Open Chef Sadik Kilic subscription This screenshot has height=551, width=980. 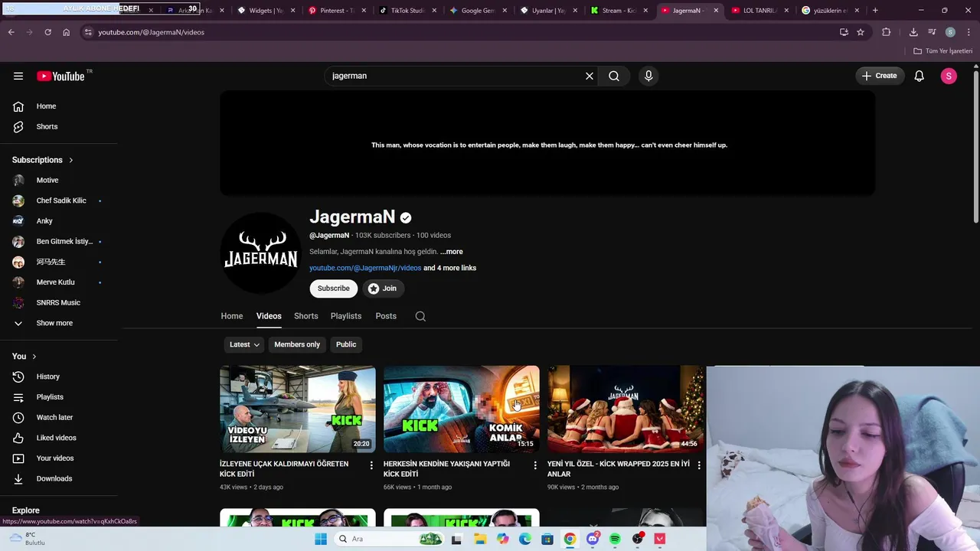(60, 201)
